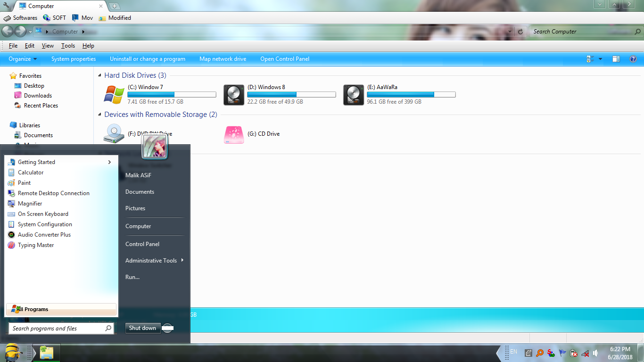644x362 pixels.
Task: Select the (F:) DVD RW Drive icon
Action: [x=114, y=134]
